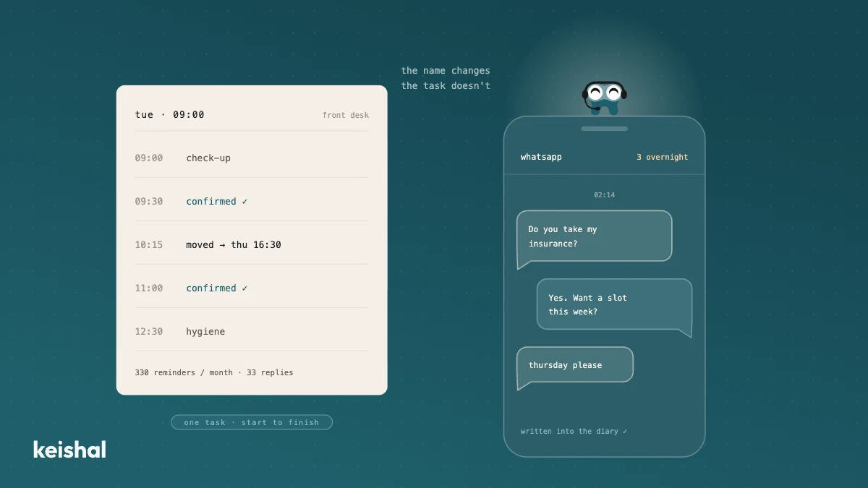Viewport: 868px width, 488px height.
Task: Select "confirmed ✓" in the 11:00 row
Action: click(x=217, y=288)
